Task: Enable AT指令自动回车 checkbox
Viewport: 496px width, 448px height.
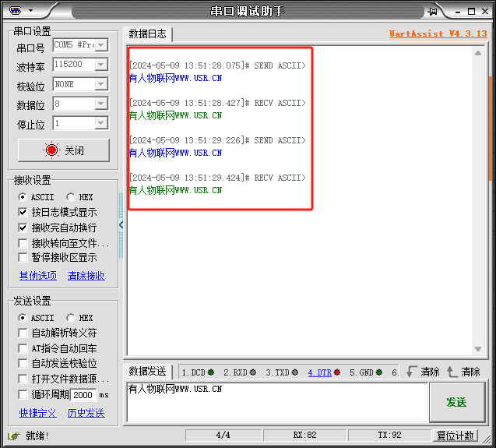Action: tap(23, 348)
